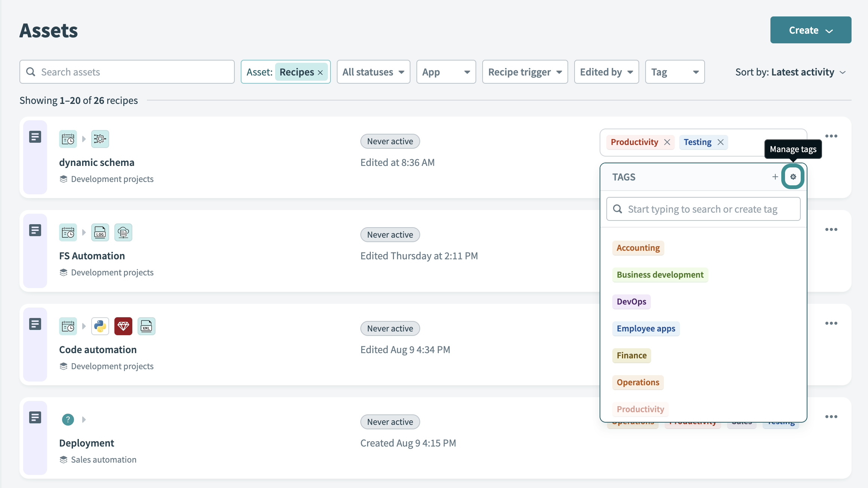Search assets using the search field
This screenshot has width=868, height=488.
[127, 71]
